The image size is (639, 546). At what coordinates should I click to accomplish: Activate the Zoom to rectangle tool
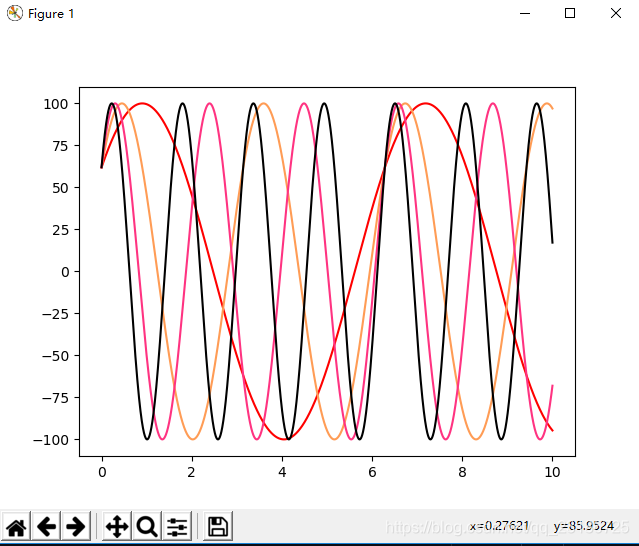tap(147, 526)
